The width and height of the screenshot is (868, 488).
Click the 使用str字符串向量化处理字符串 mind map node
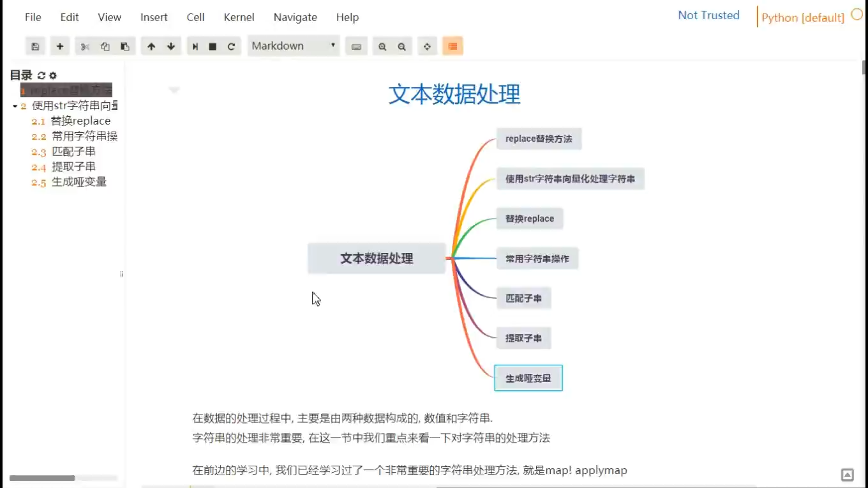(570, 179)
